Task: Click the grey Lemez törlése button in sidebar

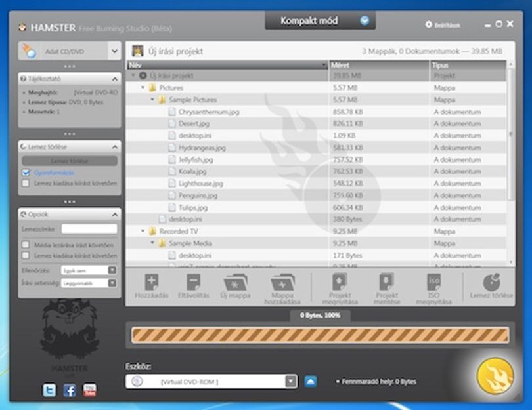Action: point(70,161)
